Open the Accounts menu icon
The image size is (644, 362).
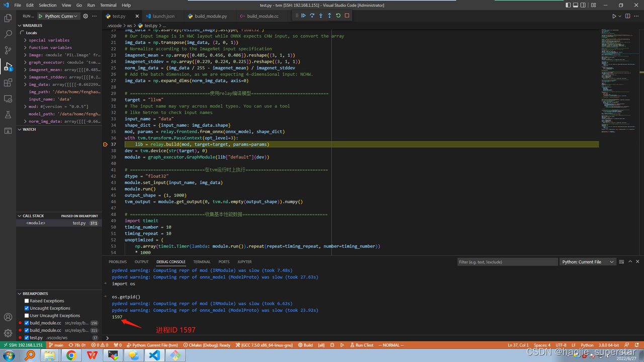(8, 317)
